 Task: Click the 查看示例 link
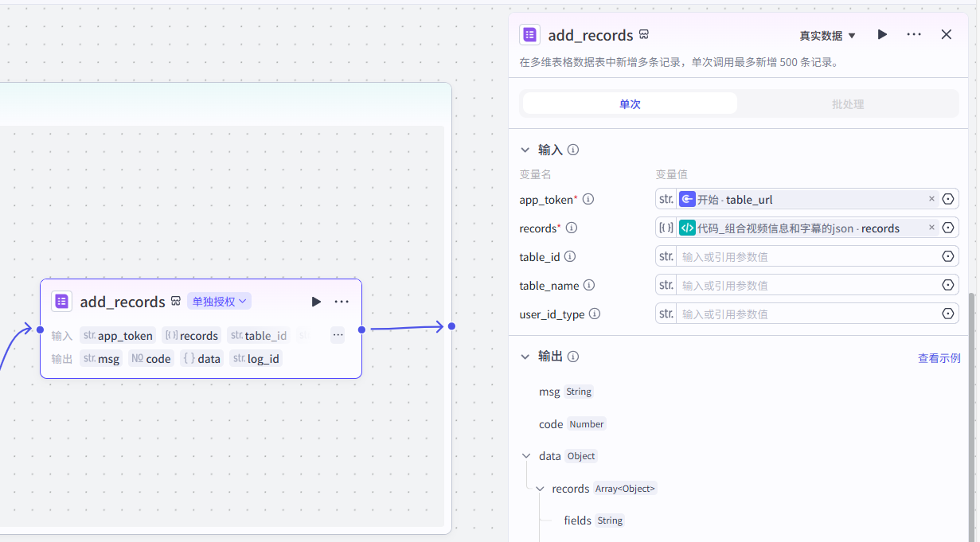(939, 358)
